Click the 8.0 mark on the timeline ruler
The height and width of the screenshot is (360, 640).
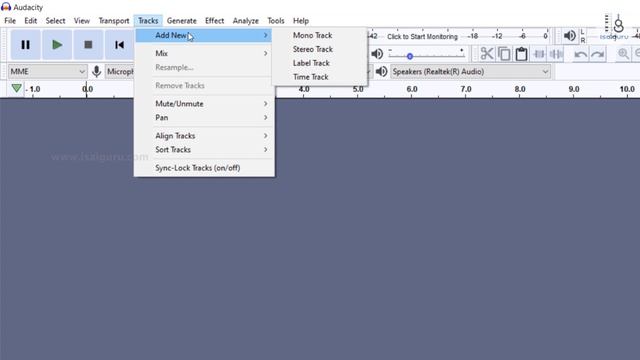click(x=520, y=89)
